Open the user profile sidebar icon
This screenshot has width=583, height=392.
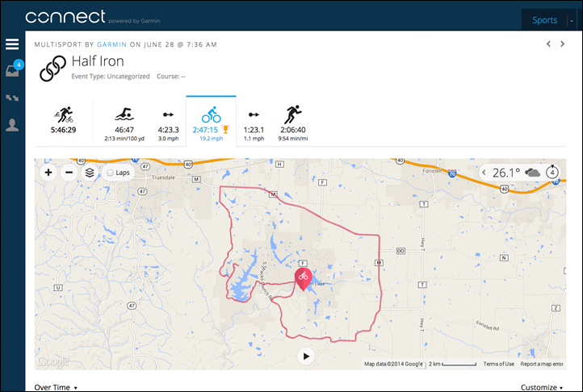[12, 125]
